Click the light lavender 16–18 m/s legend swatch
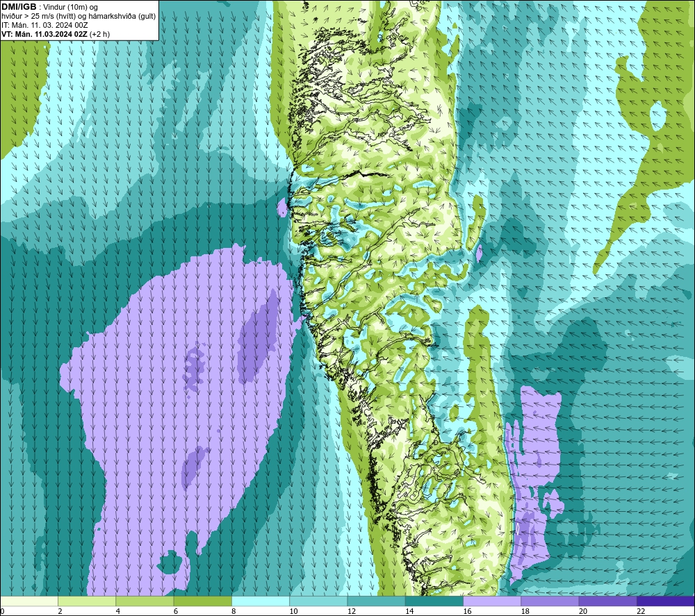 [492, 601]
